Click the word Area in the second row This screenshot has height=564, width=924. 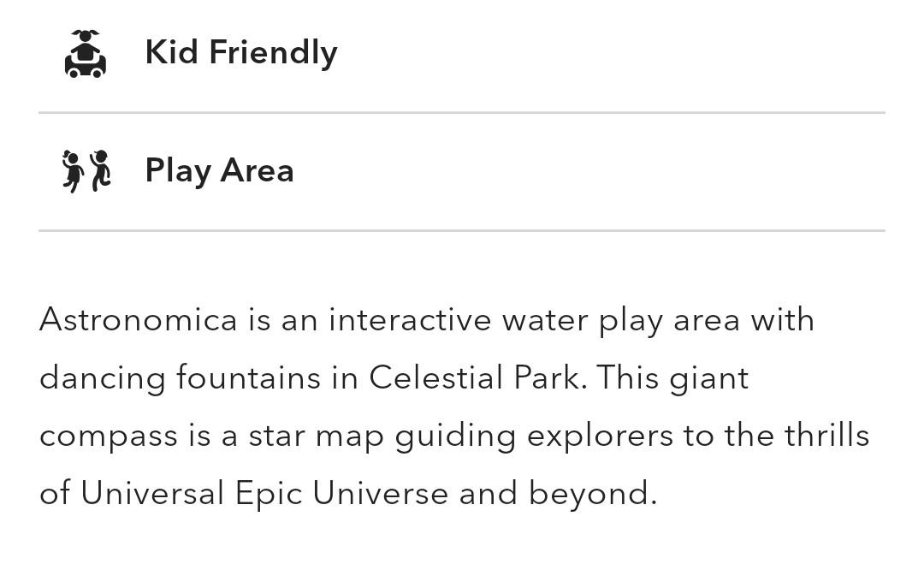257,170
